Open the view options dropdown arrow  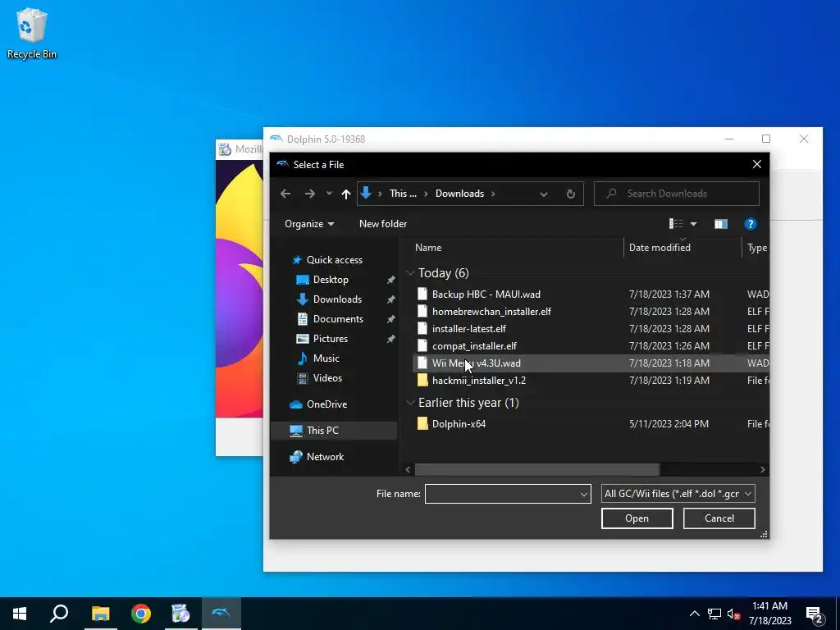click(x=694, y=224)
